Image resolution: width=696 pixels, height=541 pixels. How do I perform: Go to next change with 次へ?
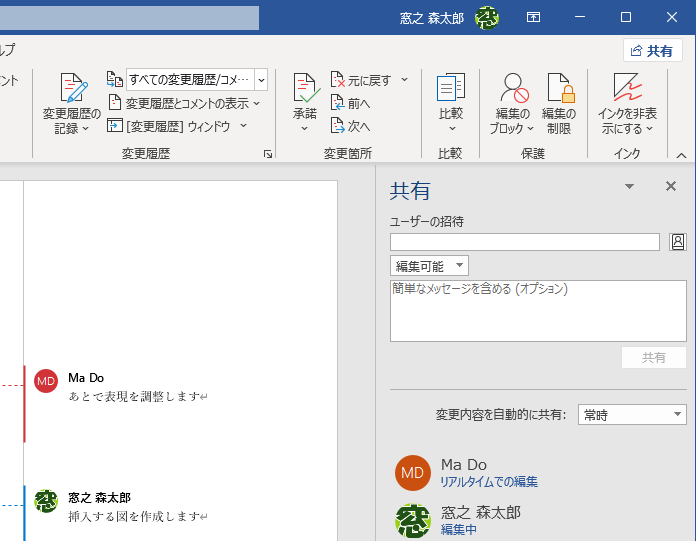351,126
